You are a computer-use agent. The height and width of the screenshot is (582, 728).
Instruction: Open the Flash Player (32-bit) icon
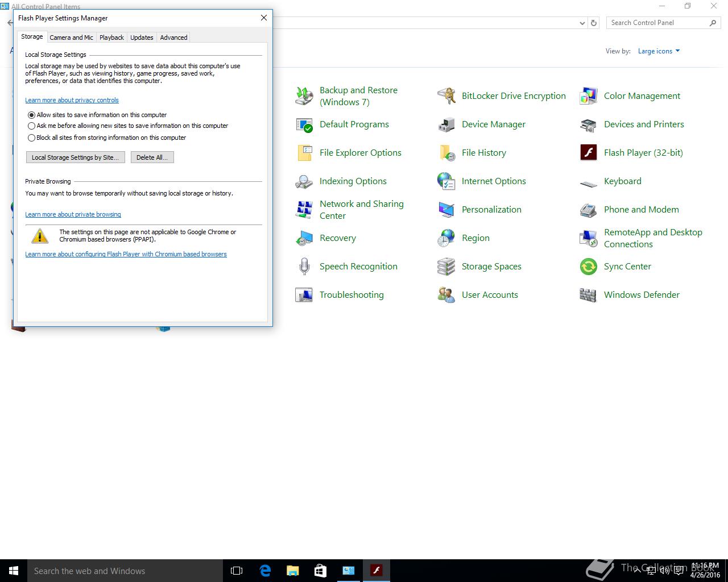589,153
